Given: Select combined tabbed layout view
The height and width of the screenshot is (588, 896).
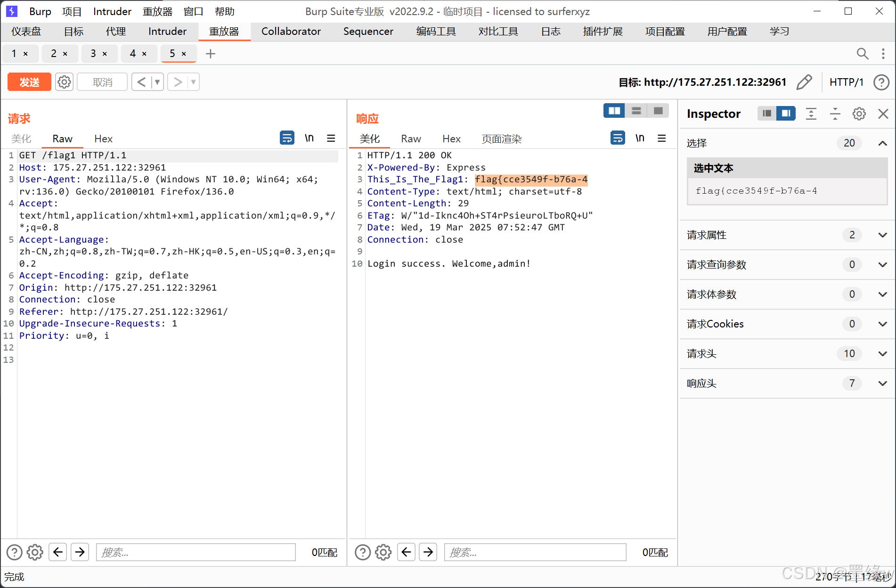Looking at the screenshot, I should tap(658, 111).
